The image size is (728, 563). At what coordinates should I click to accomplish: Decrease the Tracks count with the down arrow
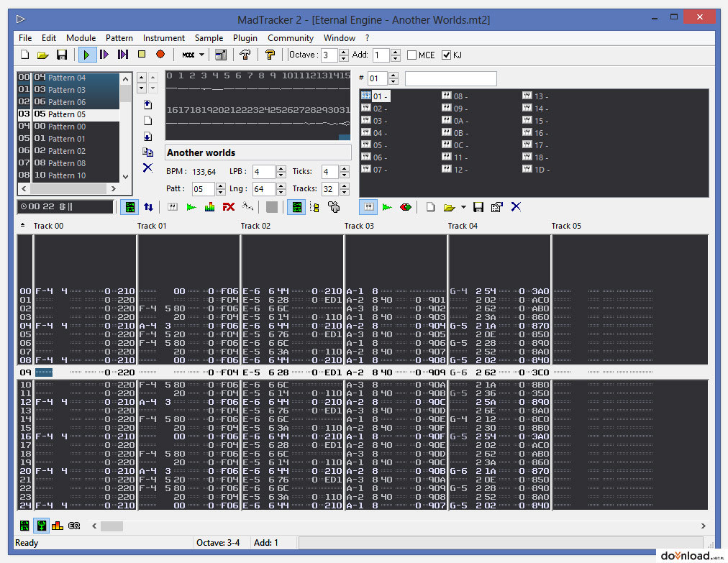344,192
